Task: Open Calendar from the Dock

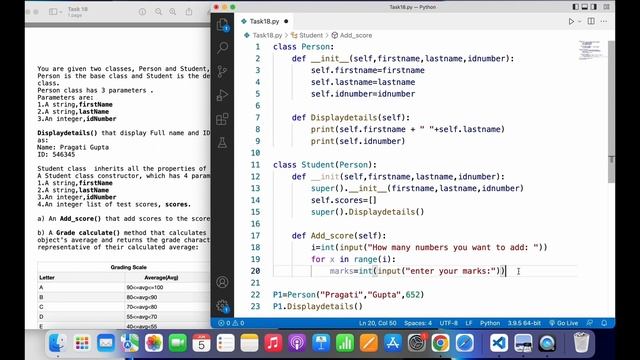Action: (202, 343)
